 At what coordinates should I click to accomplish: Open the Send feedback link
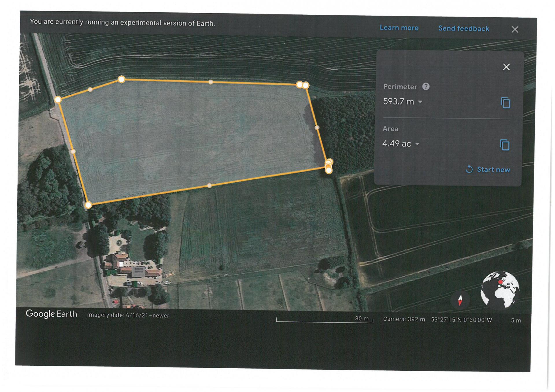(x=464, y=28)
